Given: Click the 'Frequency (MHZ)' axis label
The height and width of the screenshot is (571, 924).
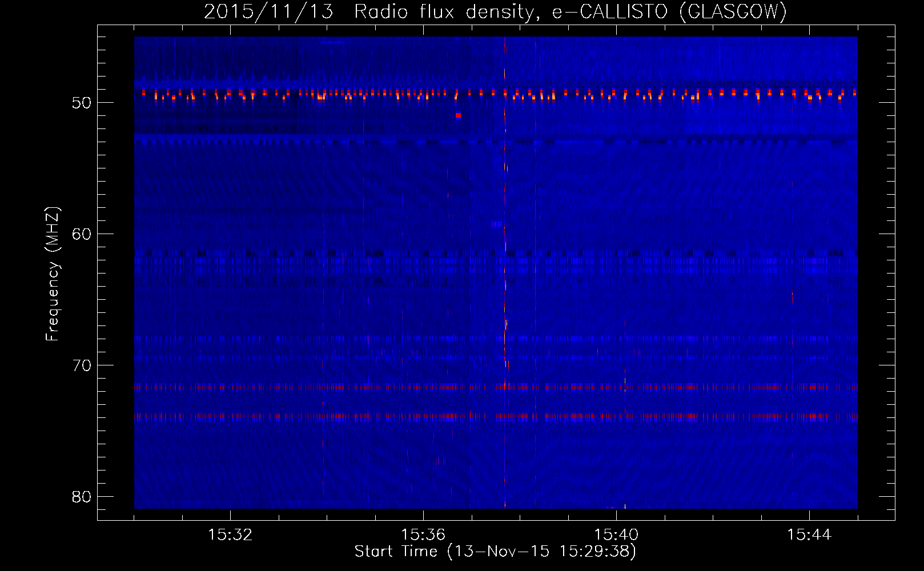Looking at the screenshot, I should click(53, 274).
